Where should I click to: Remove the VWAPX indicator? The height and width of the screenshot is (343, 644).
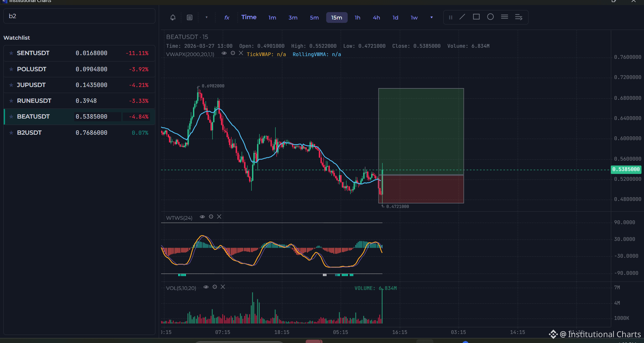click(241, 53)
